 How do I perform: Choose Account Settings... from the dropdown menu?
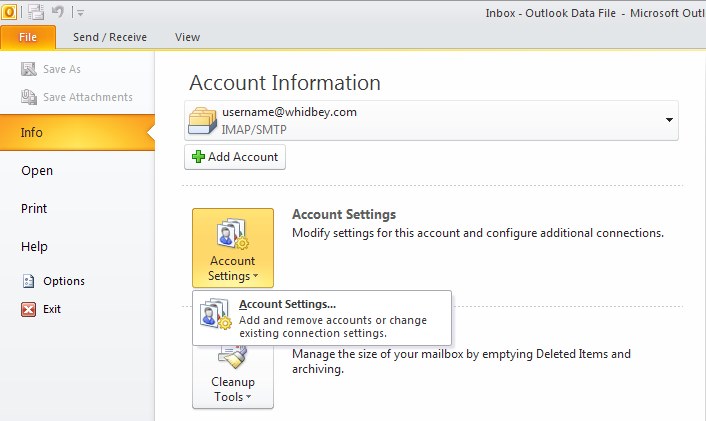coord(322,318)
